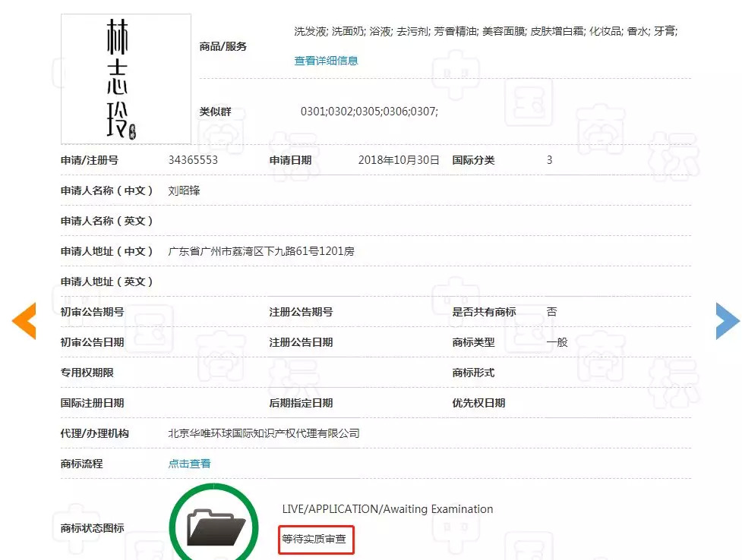Go to next trademark with blue arrow
Image resolution: width=742 pixels, height=560 pixels.
click(x=728, y=321)
